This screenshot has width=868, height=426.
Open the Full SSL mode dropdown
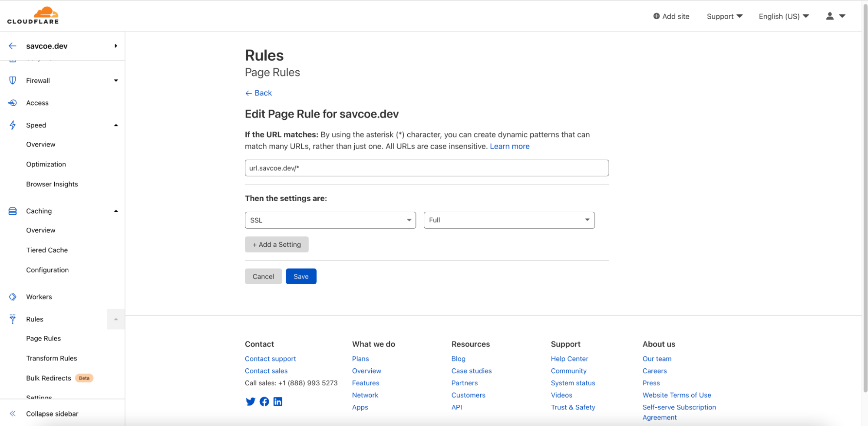pos(509,220)
